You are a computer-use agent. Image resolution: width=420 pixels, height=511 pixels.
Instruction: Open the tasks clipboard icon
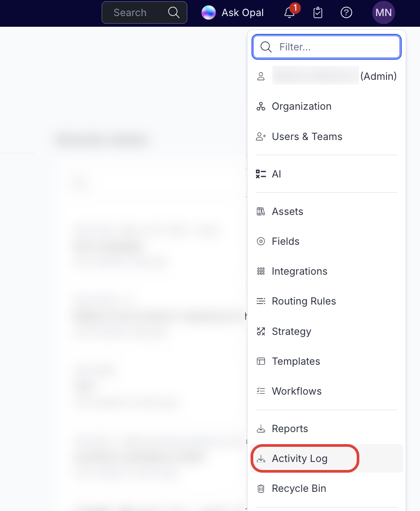[318, 13]
